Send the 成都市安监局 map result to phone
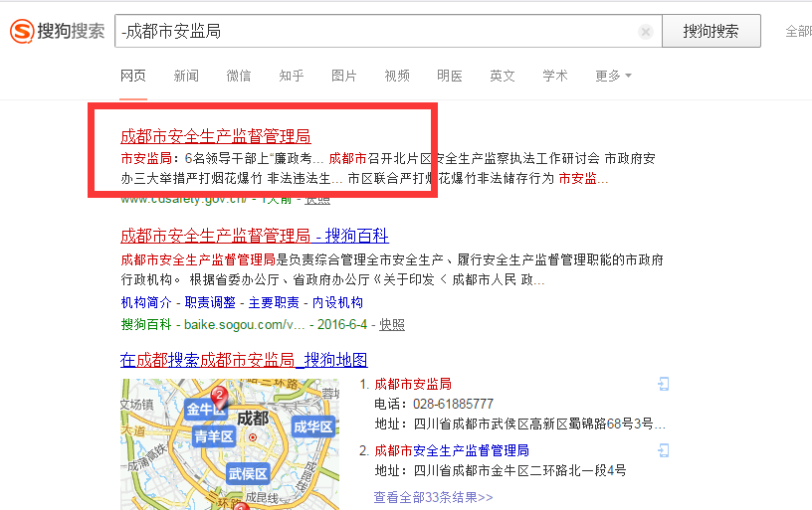The height and width of the screenshot is (510, 812). coord(664,384)
